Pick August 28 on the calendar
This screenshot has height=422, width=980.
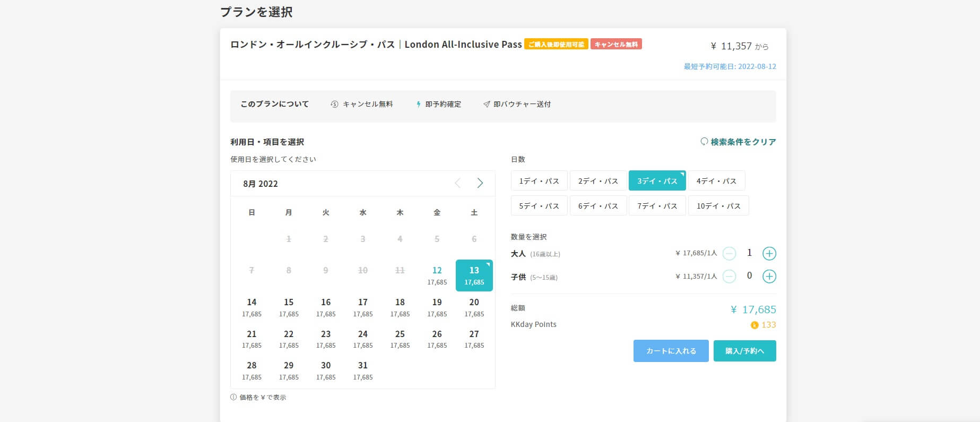point(251,371)
